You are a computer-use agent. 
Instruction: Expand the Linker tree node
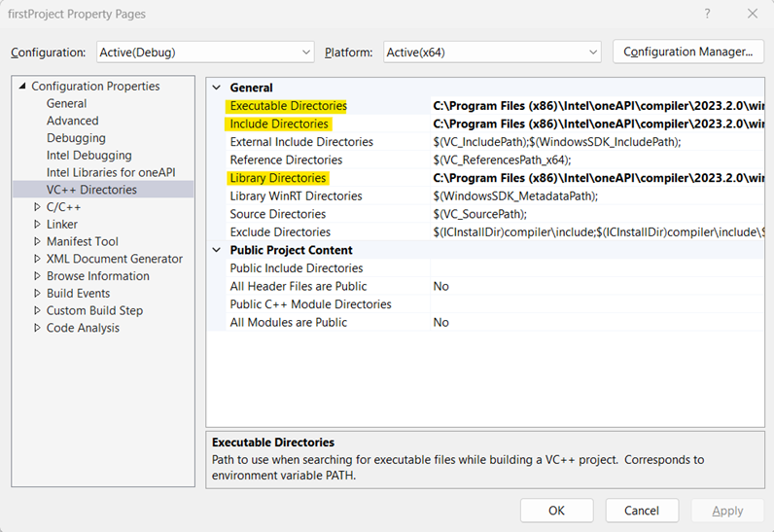click(37, 225)
